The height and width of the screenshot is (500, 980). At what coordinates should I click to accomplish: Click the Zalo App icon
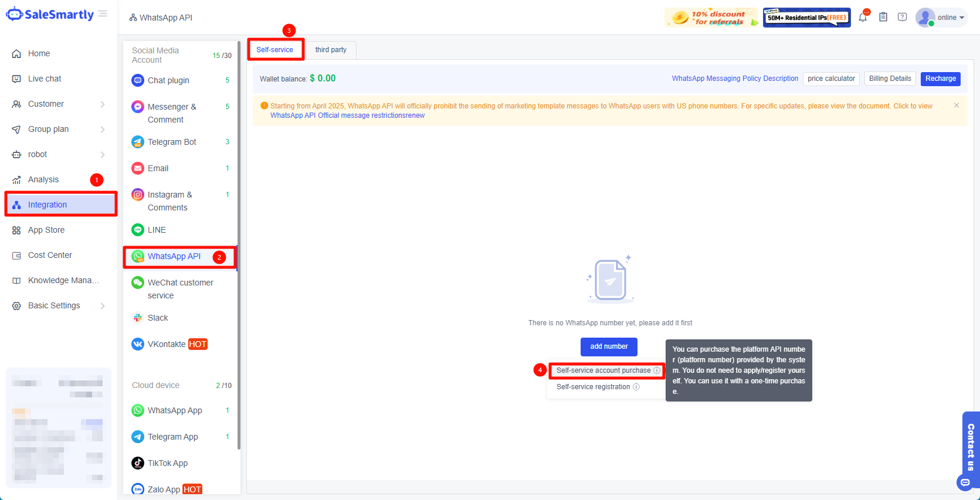[138, 489]
